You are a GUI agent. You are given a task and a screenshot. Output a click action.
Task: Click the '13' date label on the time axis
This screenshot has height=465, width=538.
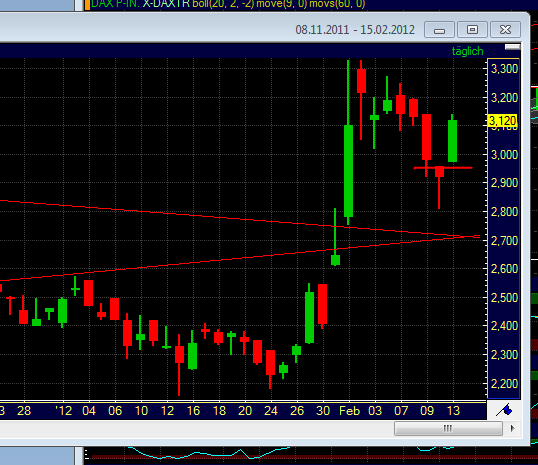point(453,411)
